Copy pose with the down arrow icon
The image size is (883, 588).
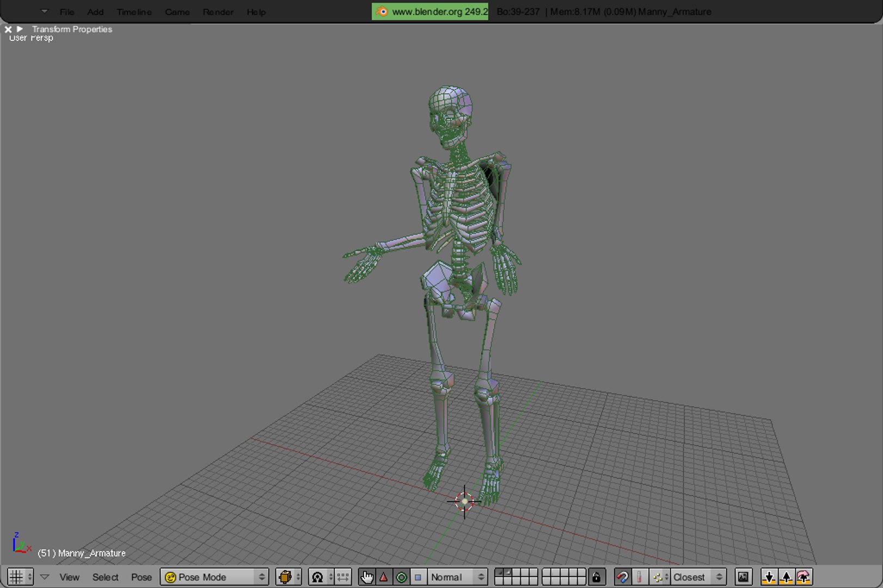[x=769, y=577]
